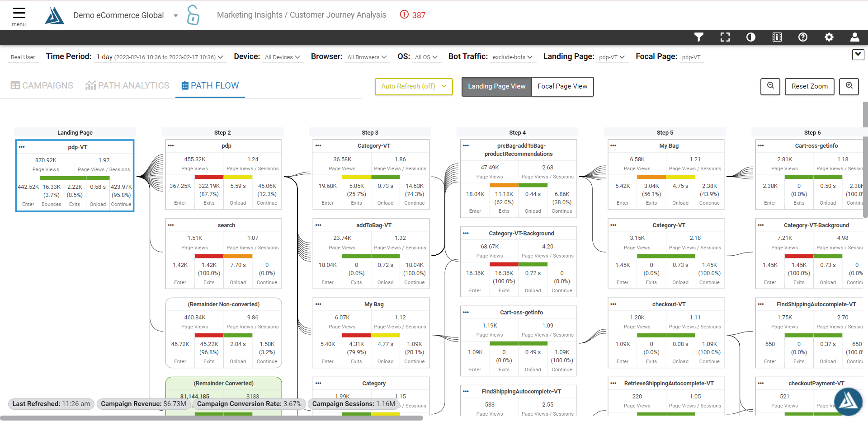This screenshot has width=868, height=421.
Task: Open options dots on FindShippingAutocomplete-VT Step 6 node
Action: (x=761, y=304)
